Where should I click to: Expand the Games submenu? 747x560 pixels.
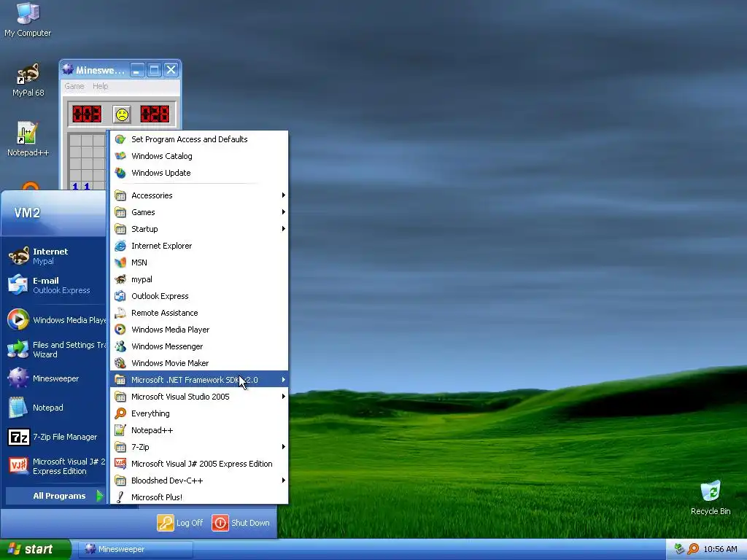tap(199, 212)
